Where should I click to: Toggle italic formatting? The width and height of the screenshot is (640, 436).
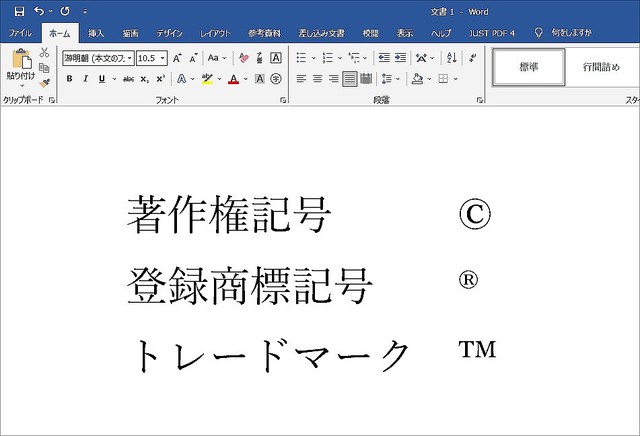click(x=86, y=79)
